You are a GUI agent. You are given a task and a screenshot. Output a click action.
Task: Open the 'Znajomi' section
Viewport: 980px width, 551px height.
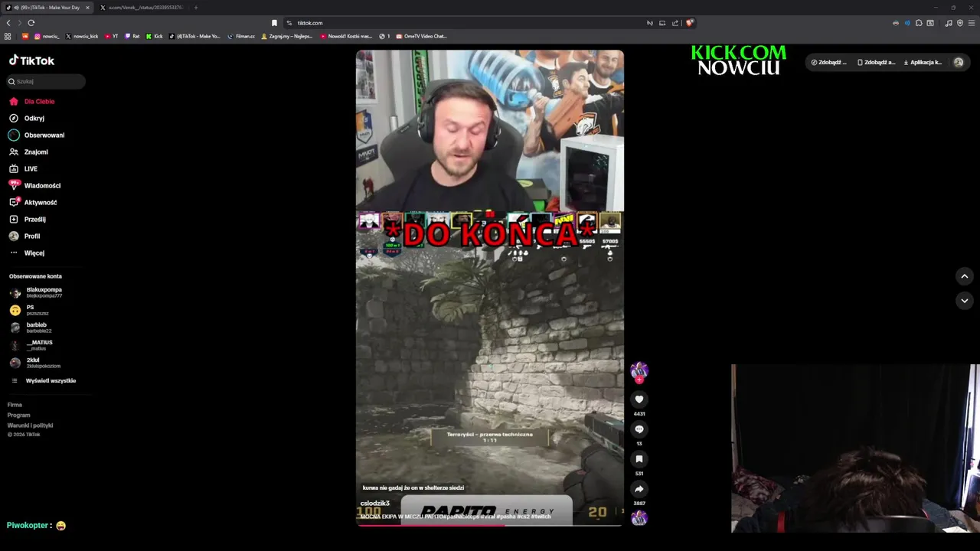pyautogui.click(x=28, y=152)
